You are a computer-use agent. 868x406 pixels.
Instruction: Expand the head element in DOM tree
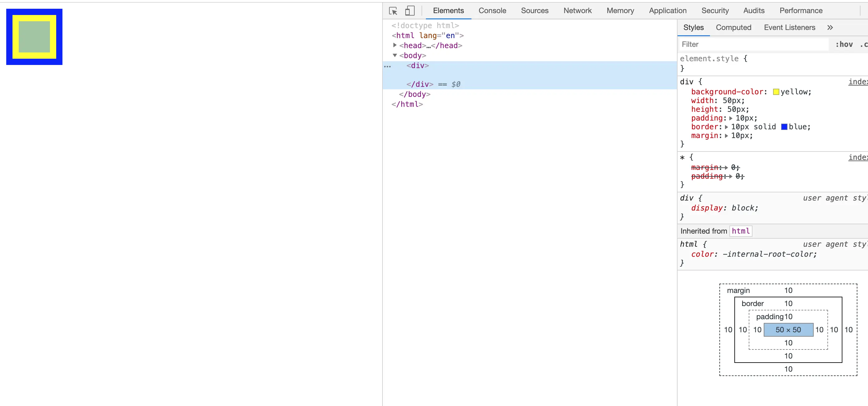pyautogui.click(x=395, y=45)
